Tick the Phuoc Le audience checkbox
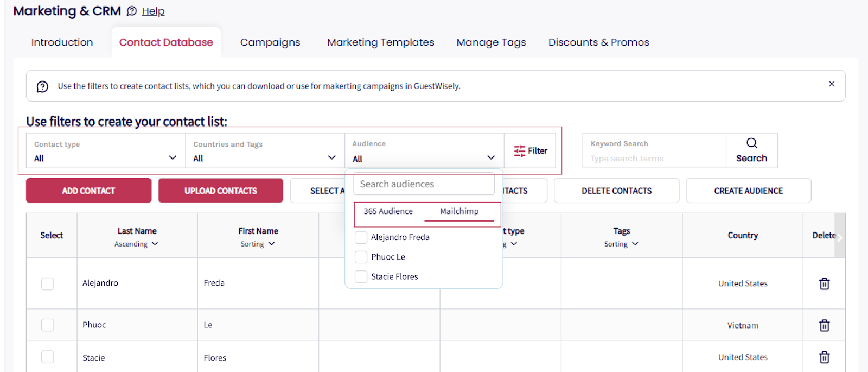Screen dimensions: 868x372 (361, 257)
